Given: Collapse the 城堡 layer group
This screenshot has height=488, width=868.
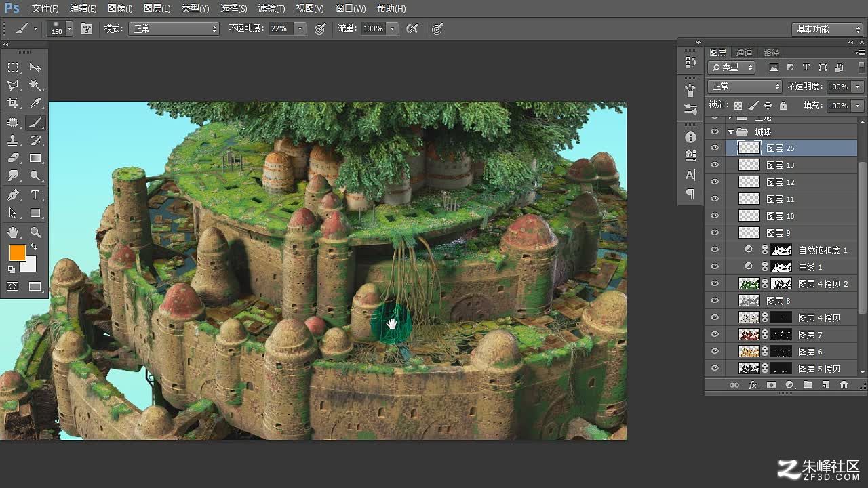Looking at the screenshot, I should click(x=730, y=132).
